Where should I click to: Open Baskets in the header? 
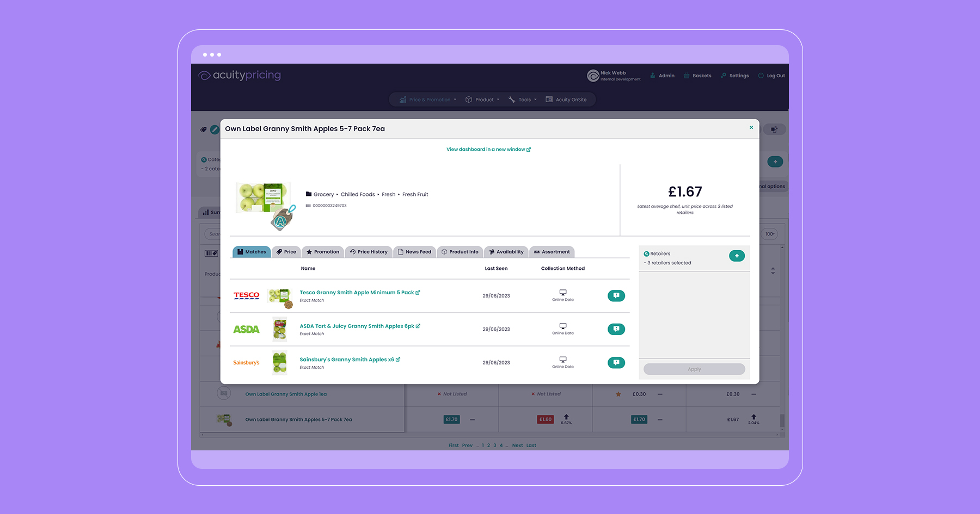tap(697, 76)
